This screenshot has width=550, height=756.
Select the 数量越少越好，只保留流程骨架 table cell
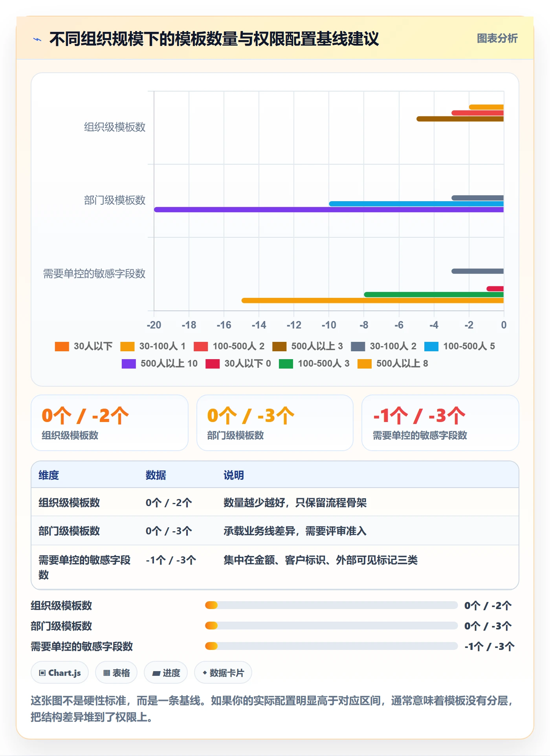(295, 503)
